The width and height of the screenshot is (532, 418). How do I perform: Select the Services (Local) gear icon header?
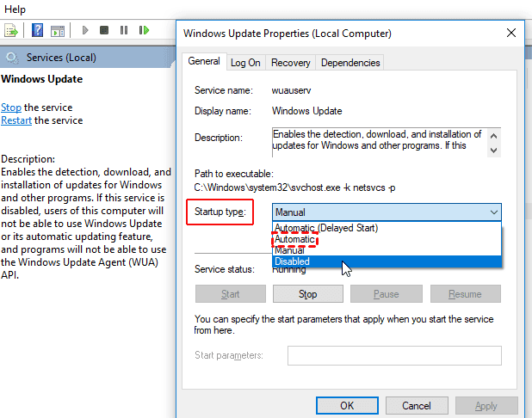coord(12,58)
